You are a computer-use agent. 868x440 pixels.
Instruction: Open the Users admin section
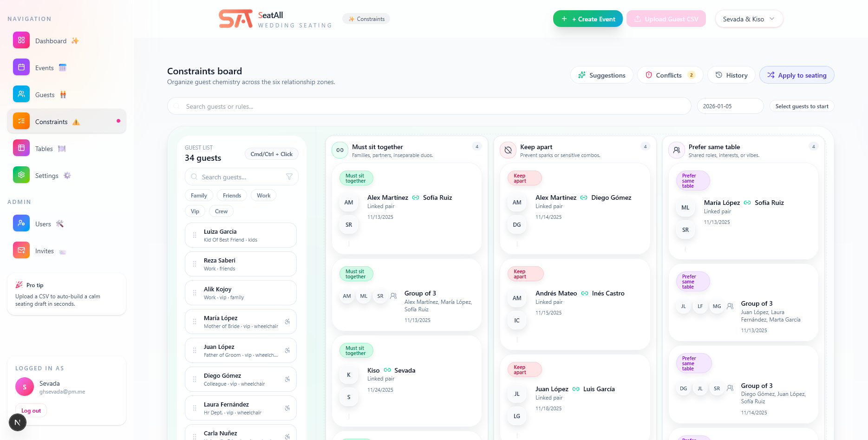click(x=43, y=223)
